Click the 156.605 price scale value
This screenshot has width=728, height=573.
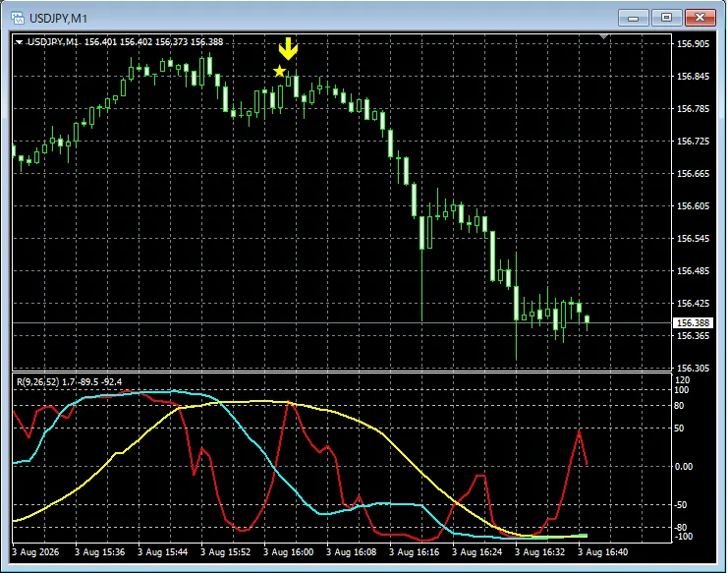point(694,206)
